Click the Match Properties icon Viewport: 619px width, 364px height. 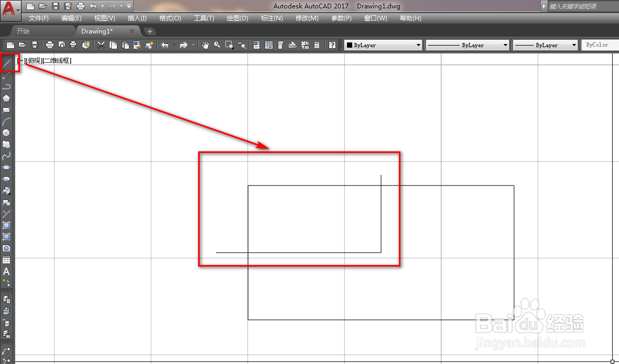pos(137,45)
